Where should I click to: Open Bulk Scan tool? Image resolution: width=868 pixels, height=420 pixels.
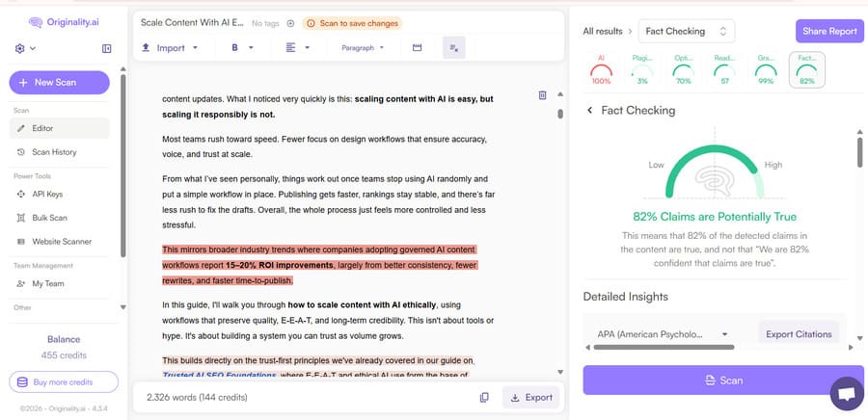pos(59,218)
